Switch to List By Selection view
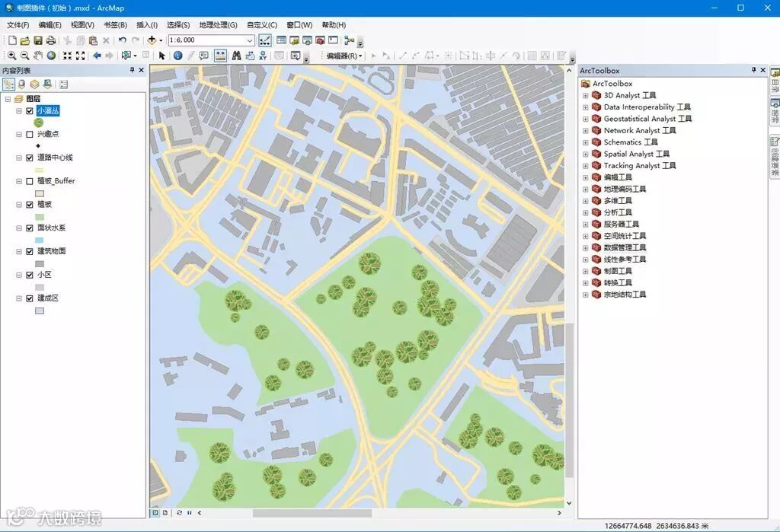The width and height of the screenshot is (780, 532). [x=47, y=84]
